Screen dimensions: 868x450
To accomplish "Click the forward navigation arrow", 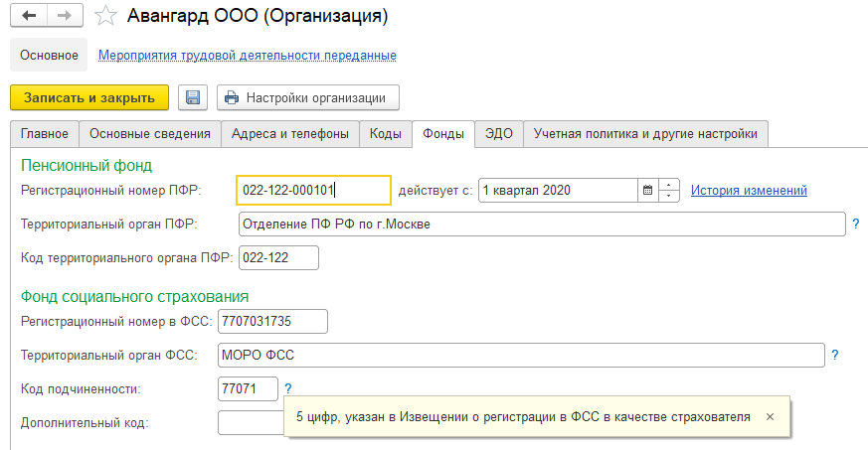I will (x=65, y=17).
